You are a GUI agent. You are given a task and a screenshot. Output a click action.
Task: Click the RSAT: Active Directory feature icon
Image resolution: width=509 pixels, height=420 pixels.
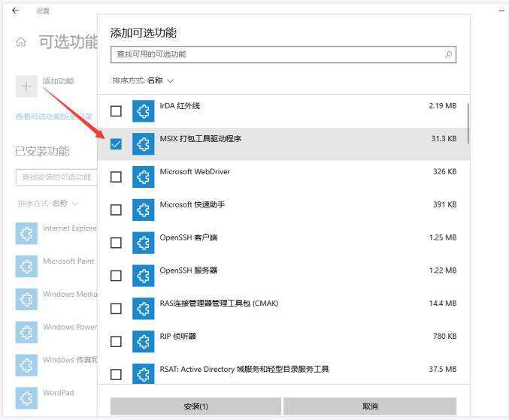click(x=143, y=373)
